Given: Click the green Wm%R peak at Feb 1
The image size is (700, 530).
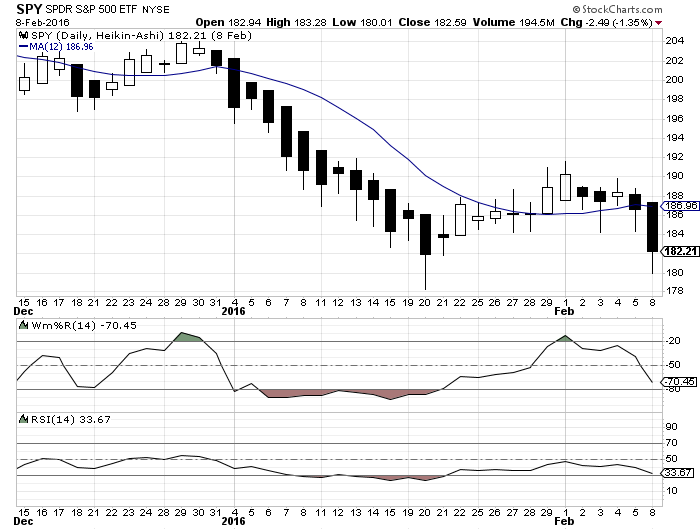Looking at the screenshot, I should [564, 339].
